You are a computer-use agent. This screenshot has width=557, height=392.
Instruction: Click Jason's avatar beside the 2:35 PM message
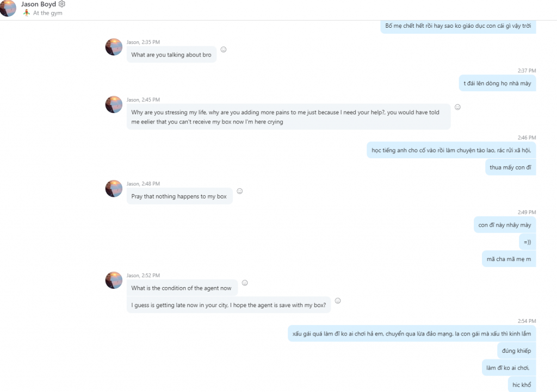[x=114, y=47]
